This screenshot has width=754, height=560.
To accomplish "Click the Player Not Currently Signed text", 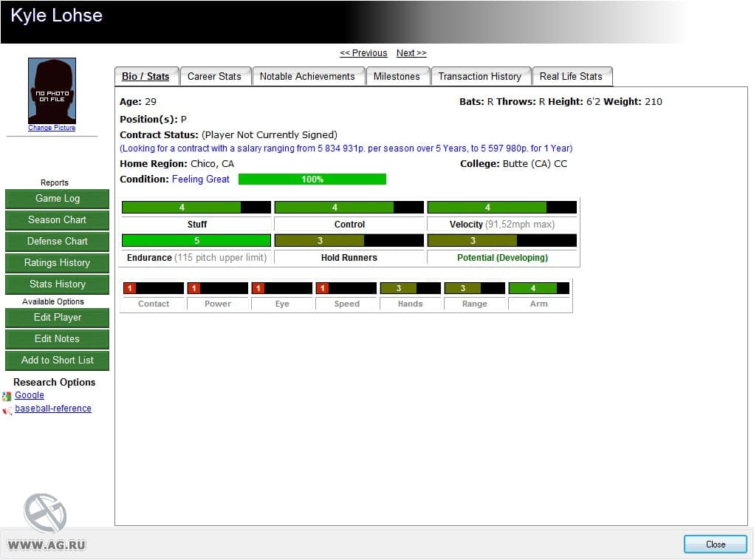I will [x=270, y=134].
